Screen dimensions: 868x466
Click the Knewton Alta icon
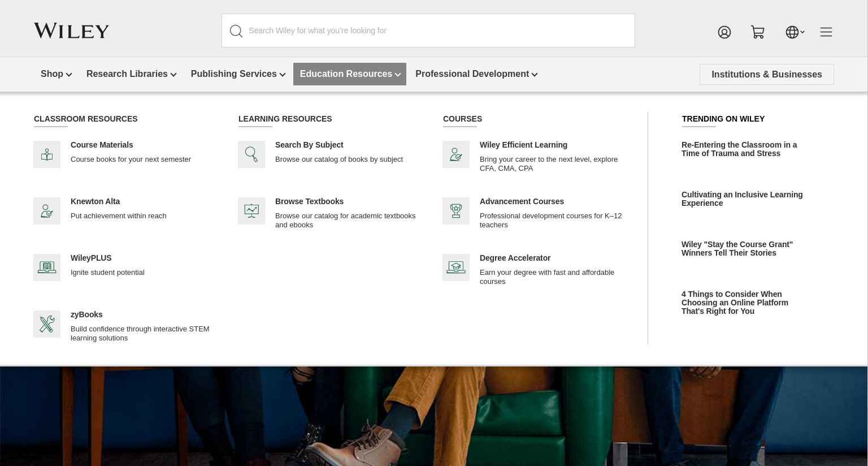click(47, 211)
